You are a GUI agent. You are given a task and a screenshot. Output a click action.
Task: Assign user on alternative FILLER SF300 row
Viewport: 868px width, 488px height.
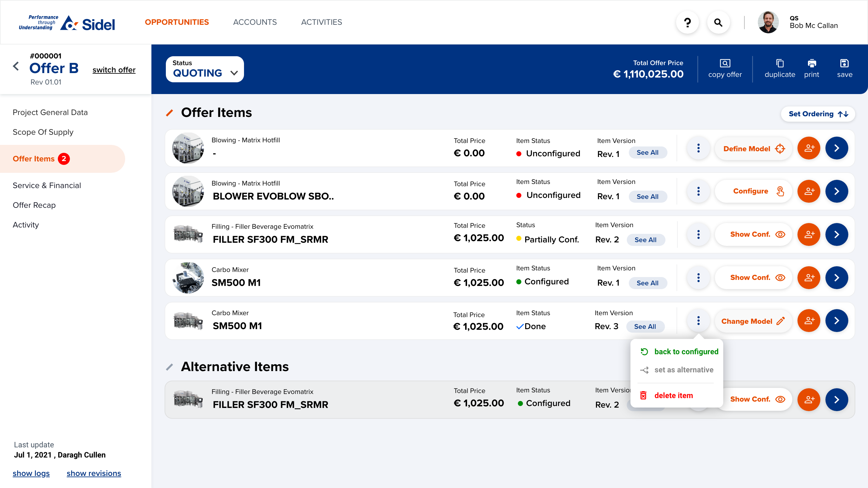(808, 399)
